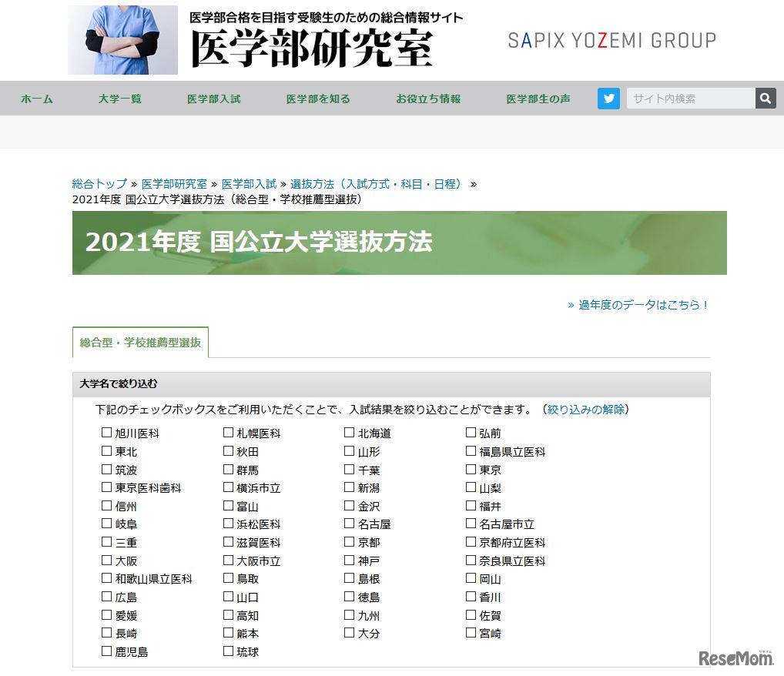Viewport: 784px width, 676px height.
Task: Click the 総合トップ breadcrumb link
Action: coord(99,184)
